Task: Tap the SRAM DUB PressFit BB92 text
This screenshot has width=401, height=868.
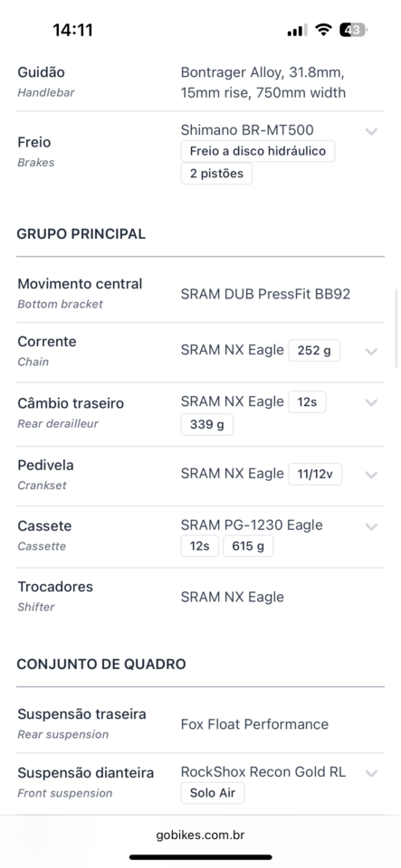Action: (x=265, y=294)
